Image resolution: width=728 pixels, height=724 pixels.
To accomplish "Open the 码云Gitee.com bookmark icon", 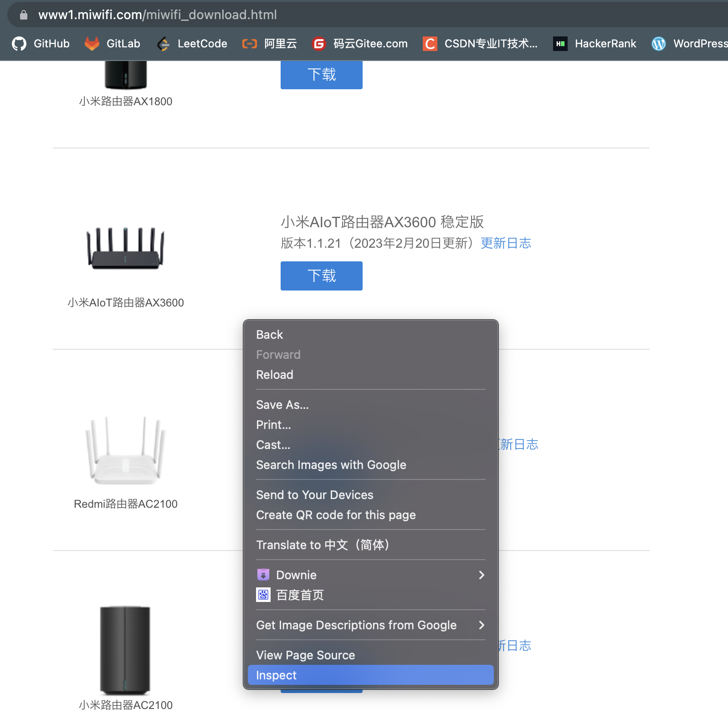I will click(319, 44).
